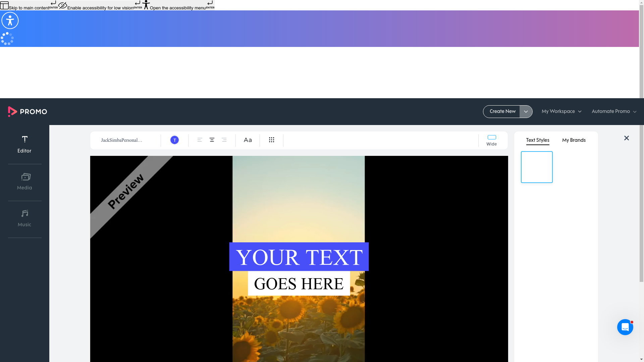Select the Text Styles tab
This screenshot has height=362, width=644.
coord(537,140)
